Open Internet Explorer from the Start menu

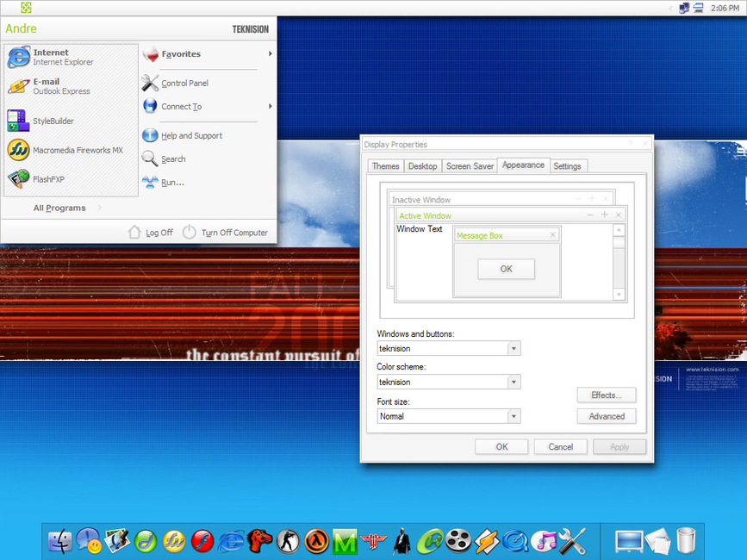pyautogui.click(x=72, y=57)
